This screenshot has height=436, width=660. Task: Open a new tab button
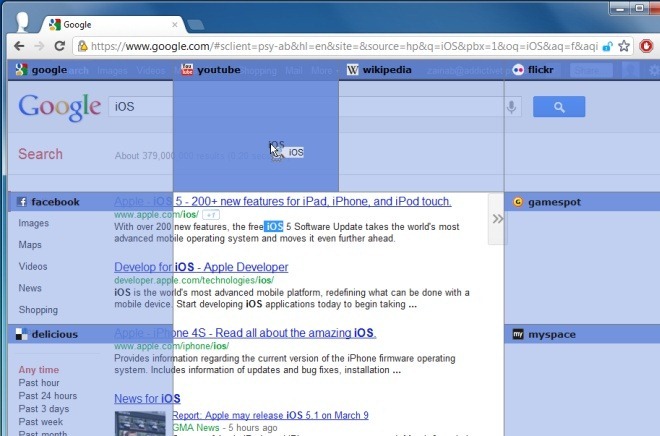[196, 25]
